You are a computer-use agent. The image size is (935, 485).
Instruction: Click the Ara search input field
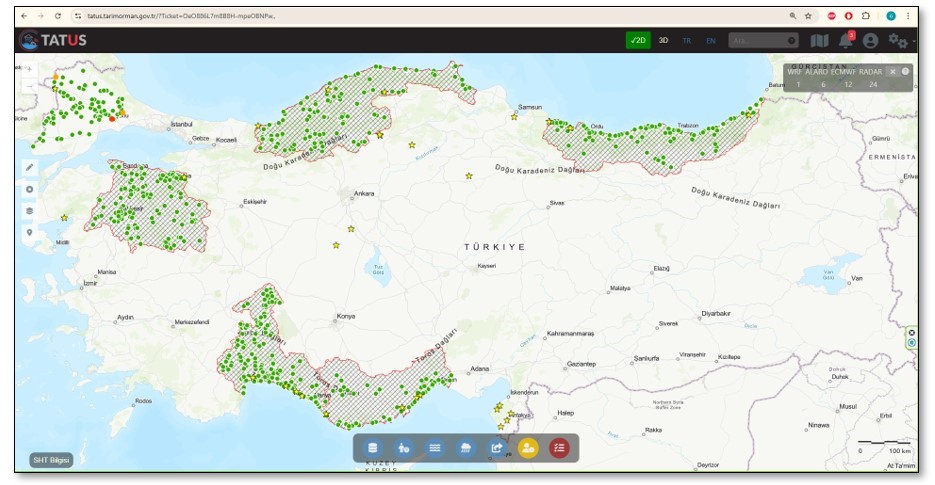[759, 41]
